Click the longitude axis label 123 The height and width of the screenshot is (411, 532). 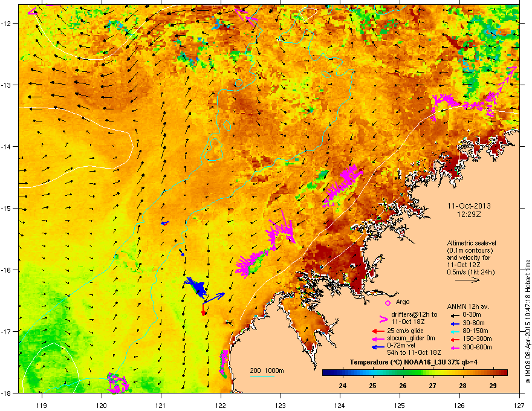[x=281, y=405]
